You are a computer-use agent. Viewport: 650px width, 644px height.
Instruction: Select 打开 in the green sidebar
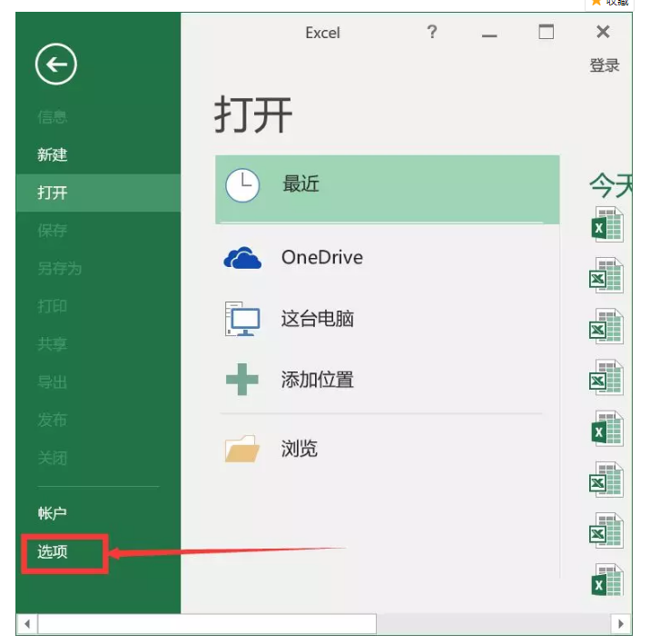click(x=98, y=193)
